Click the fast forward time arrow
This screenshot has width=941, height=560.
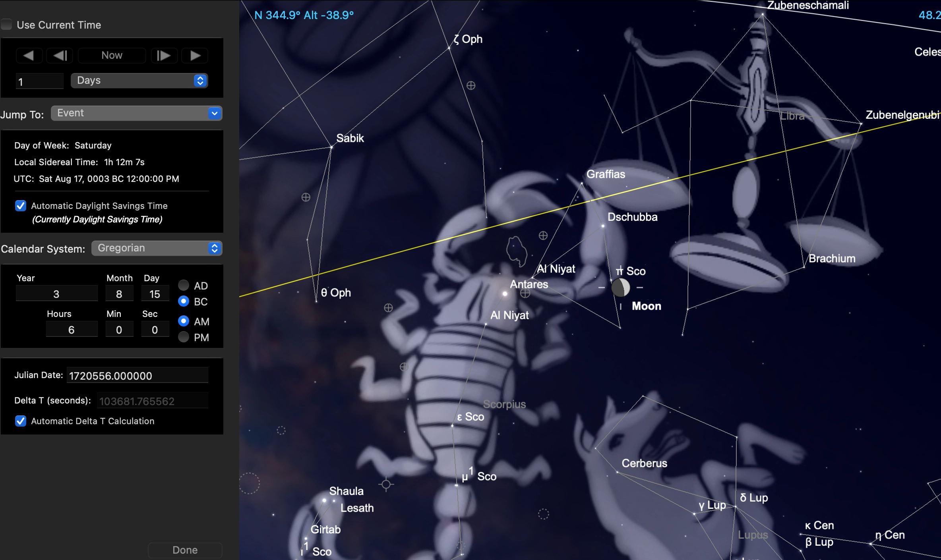(x=195, y=55)
